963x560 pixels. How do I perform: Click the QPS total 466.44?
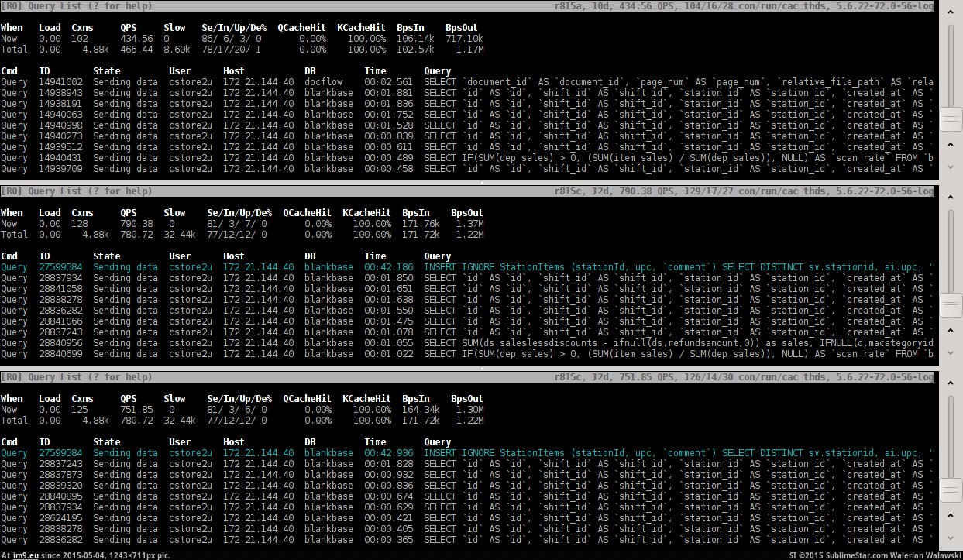[136, 49]
